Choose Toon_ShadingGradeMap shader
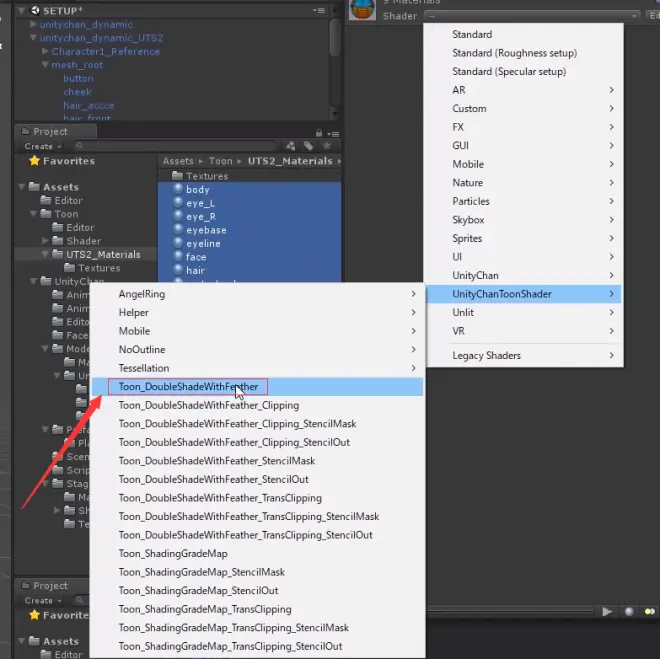 [x=257, y=553]
